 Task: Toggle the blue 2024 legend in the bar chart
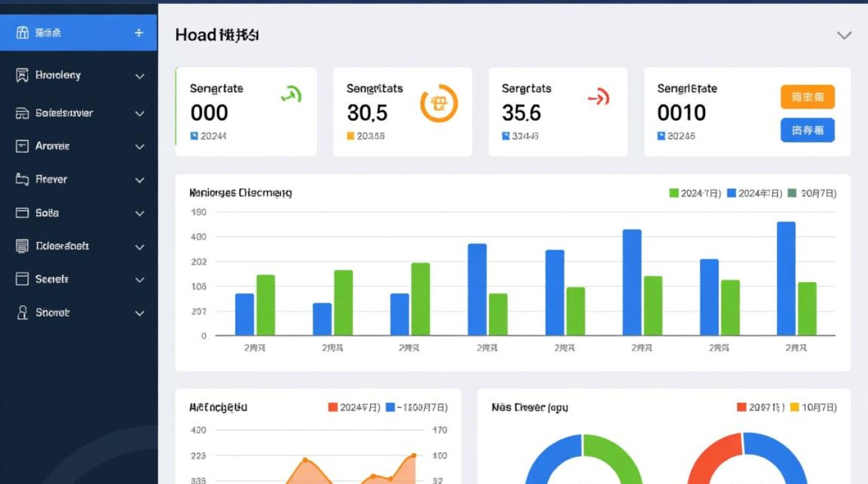click(x=754, y=193)
